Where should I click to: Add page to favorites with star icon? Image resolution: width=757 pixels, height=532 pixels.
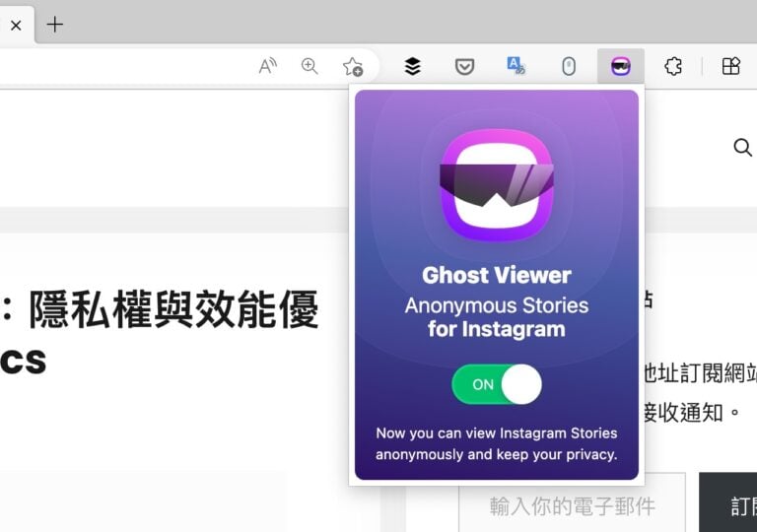point(353,67)
